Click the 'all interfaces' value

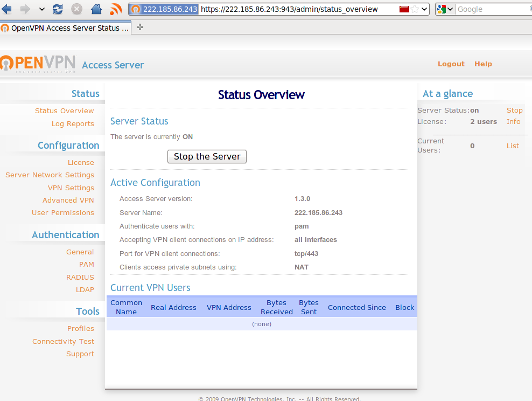316,240
